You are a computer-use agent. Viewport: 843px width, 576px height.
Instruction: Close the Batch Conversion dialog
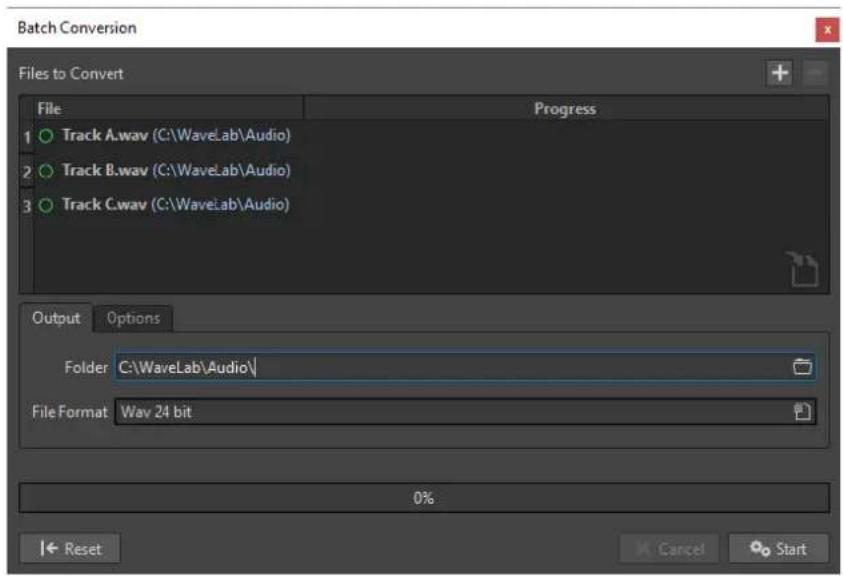(827, 30)
